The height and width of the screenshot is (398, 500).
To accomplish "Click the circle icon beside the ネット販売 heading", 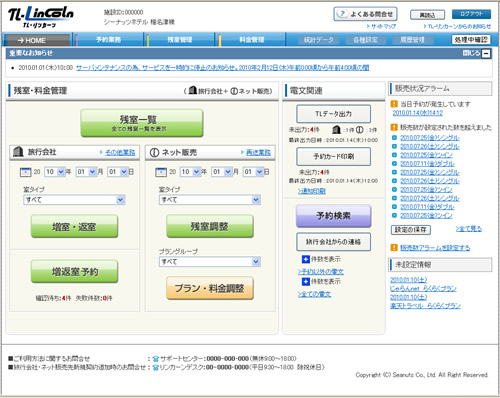I will (x=154, y=152).
